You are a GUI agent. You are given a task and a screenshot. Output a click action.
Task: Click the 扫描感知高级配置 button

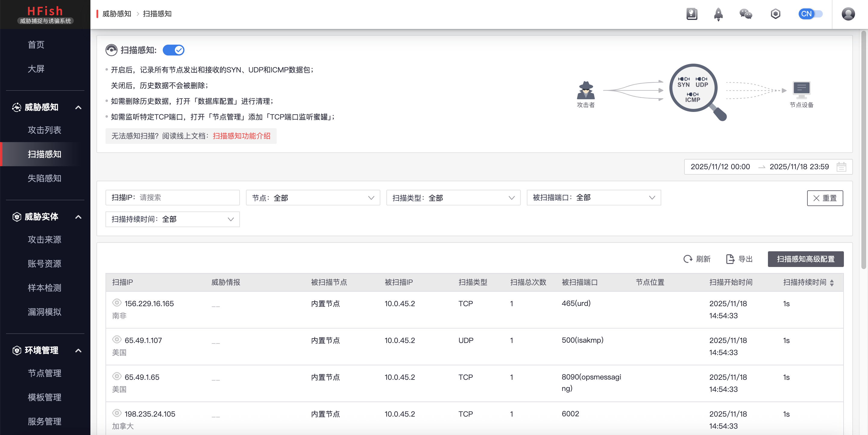(x=805, y=259)
